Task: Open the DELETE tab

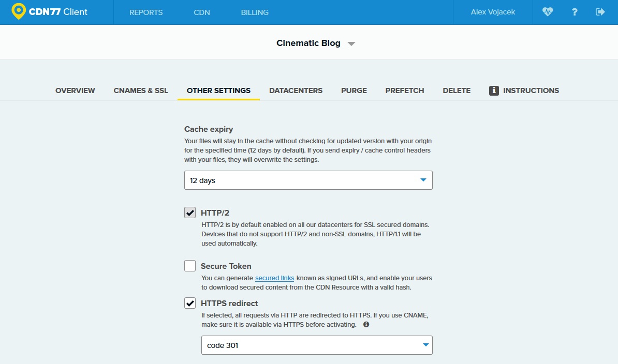Action: point(457,90)
